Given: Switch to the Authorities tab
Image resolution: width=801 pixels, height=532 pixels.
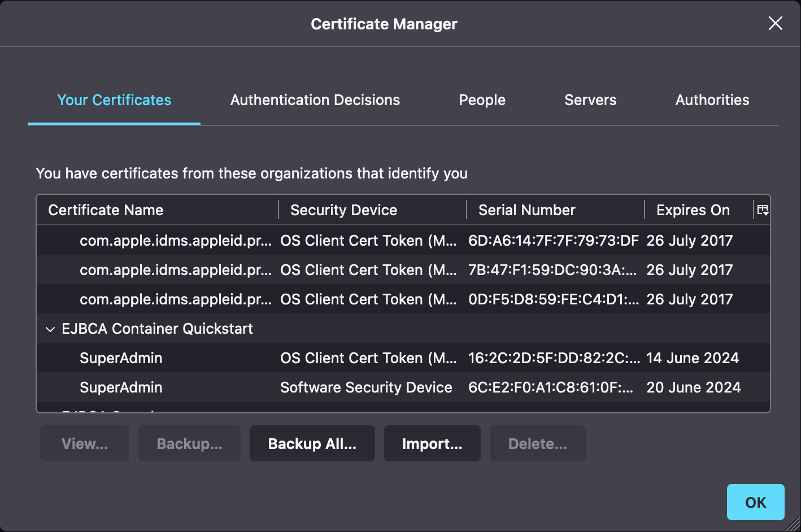Looking at the screenshot, I should pos(712,100).
